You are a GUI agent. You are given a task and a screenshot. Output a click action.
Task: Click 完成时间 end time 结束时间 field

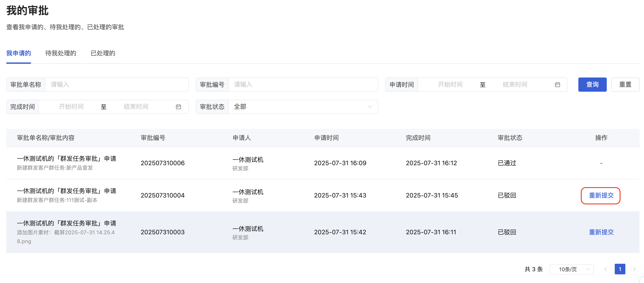pos(136,107)
